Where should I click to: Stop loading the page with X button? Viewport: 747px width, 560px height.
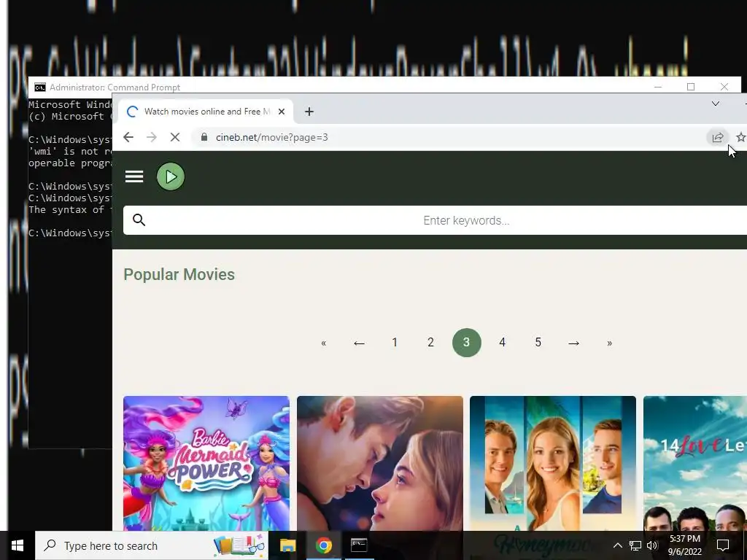click(x=175, y=137)
